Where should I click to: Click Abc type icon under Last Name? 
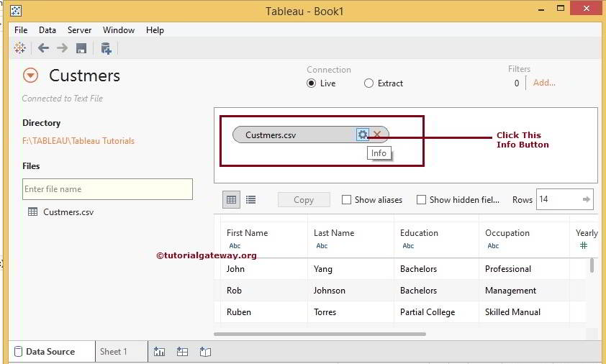click(x=322, y=246)
